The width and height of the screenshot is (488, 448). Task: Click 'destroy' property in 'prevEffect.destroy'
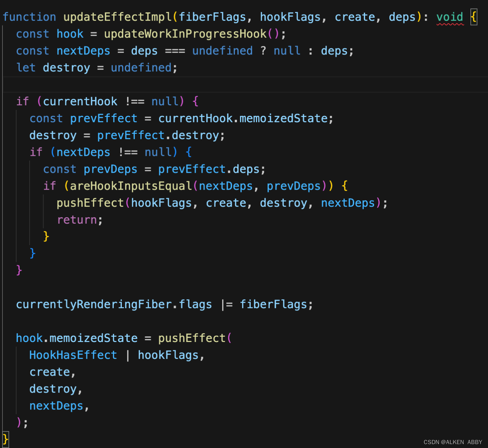coord(195,135)
